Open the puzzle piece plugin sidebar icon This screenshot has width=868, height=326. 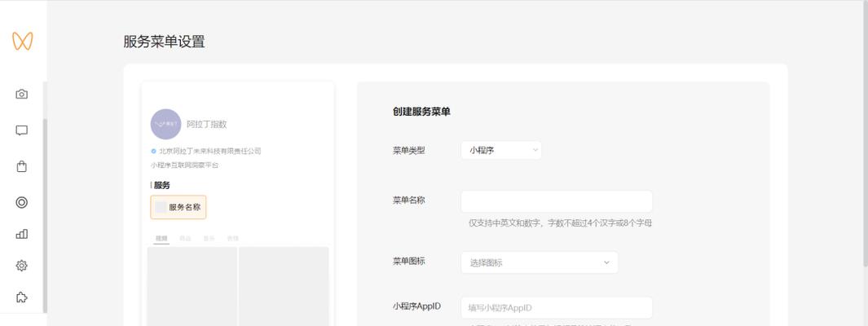coord(21,297)
